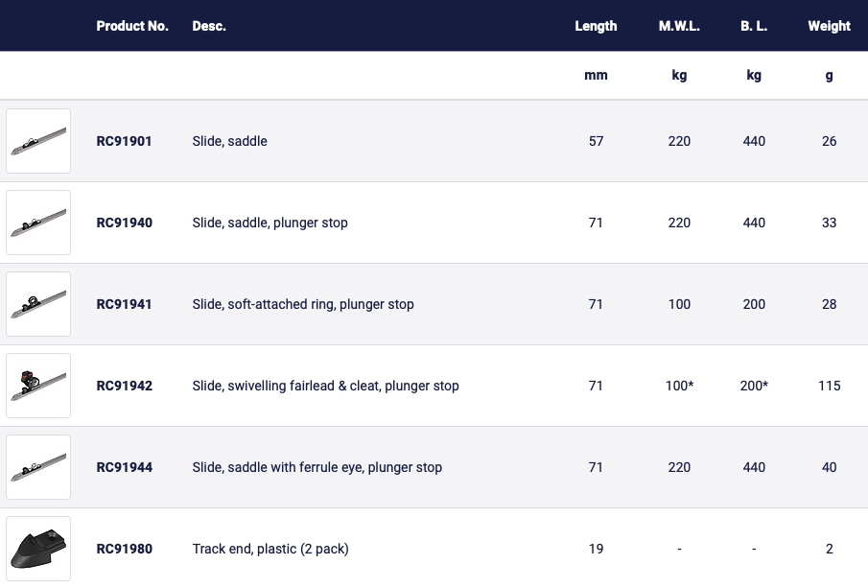Click the M.W.L. column header

(x=679, y=26)
